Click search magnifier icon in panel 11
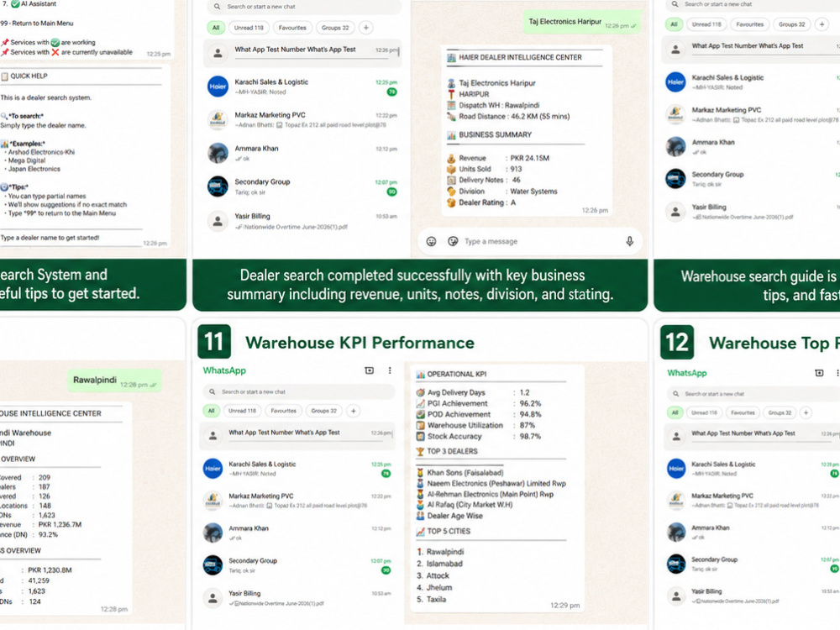This screenshot has width=840, height=630. (213, 391)
